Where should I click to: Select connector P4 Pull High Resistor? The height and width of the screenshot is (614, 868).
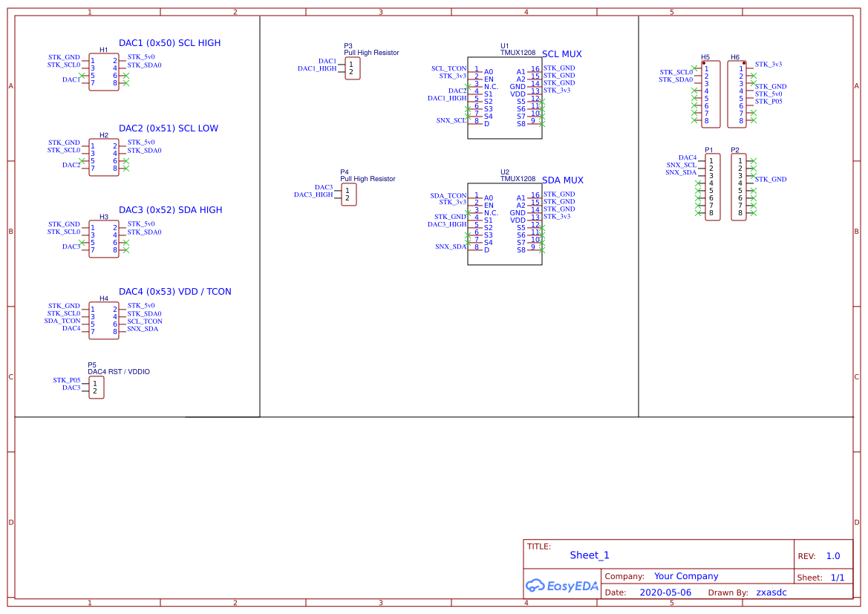click(348, 194)
